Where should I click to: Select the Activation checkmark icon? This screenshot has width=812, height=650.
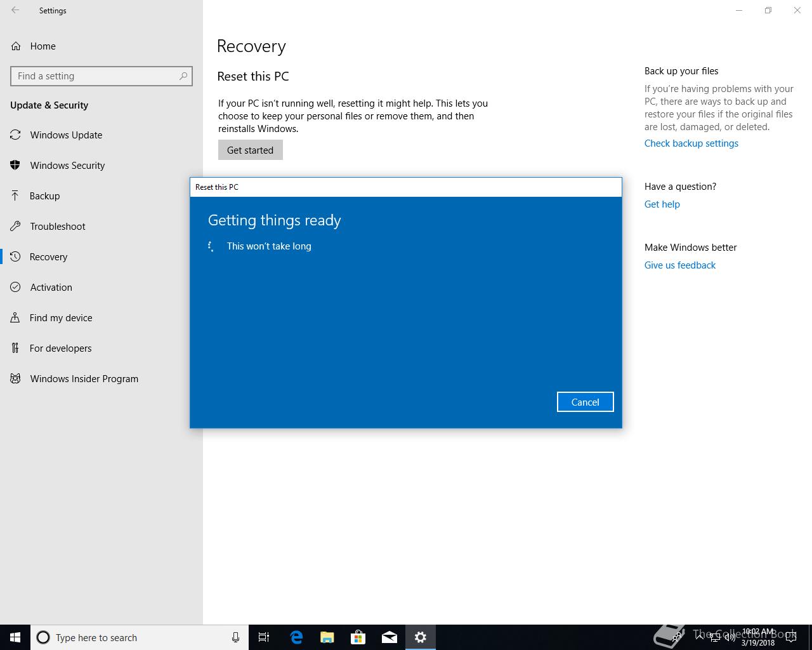[15, 288]
